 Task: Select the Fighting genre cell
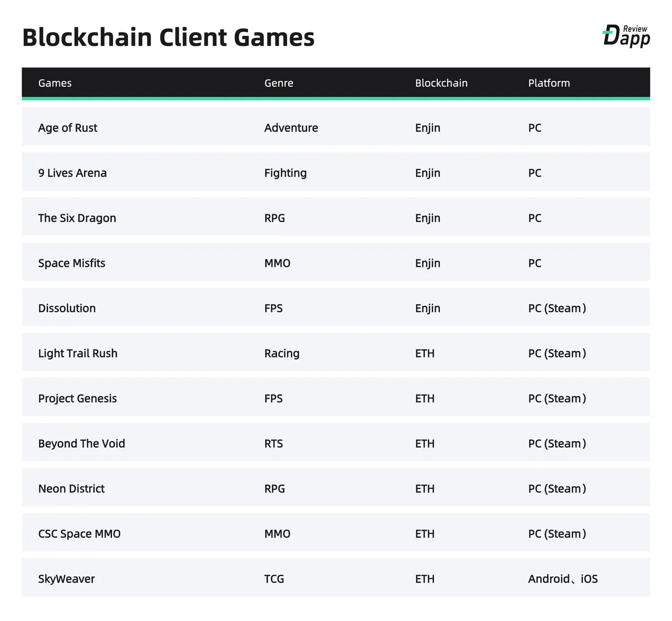click(x=285, y=173)
